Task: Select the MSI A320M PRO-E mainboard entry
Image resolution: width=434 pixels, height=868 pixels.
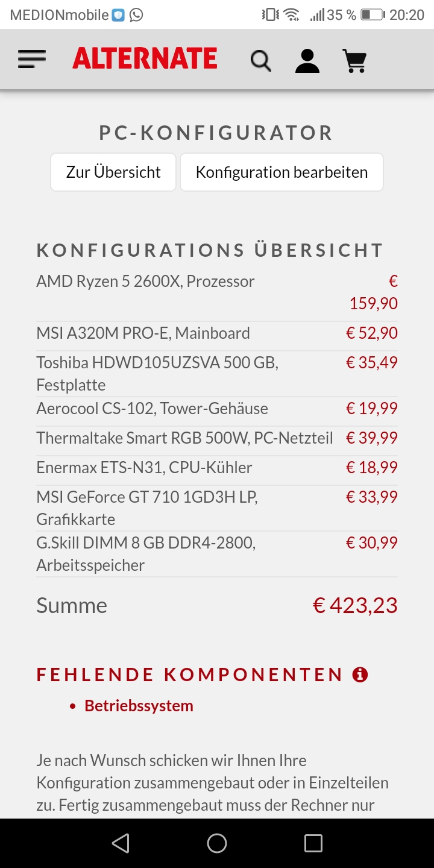Action: coord(143,333)
